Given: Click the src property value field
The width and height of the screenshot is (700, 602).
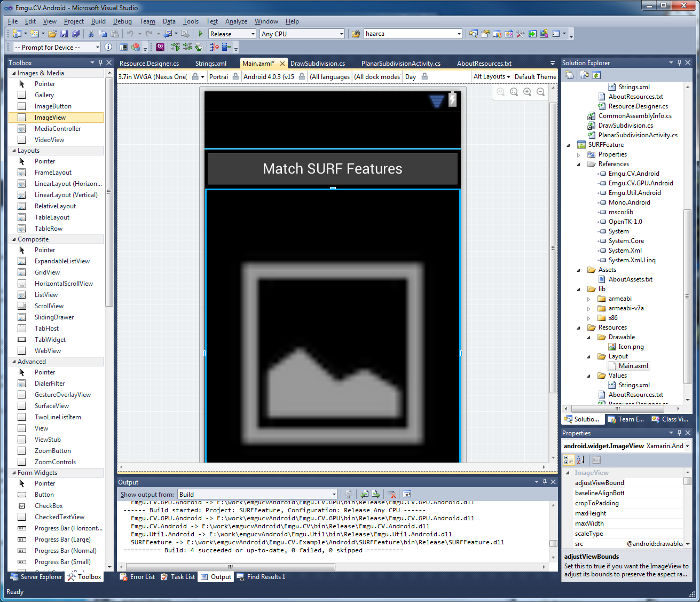Looking at the screenshot, I should (x=654, y=544).
